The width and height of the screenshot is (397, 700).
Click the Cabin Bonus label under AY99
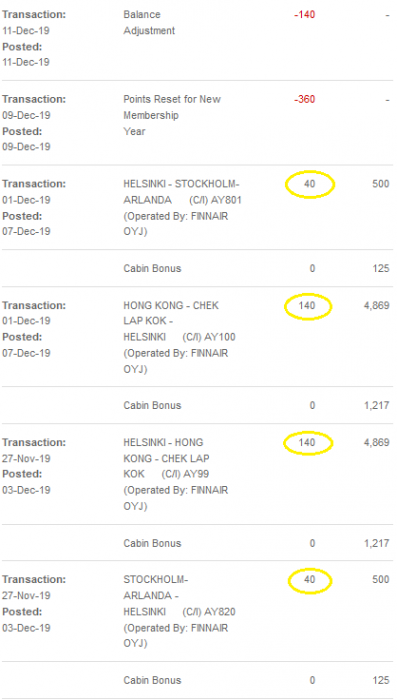click(152, 543)
